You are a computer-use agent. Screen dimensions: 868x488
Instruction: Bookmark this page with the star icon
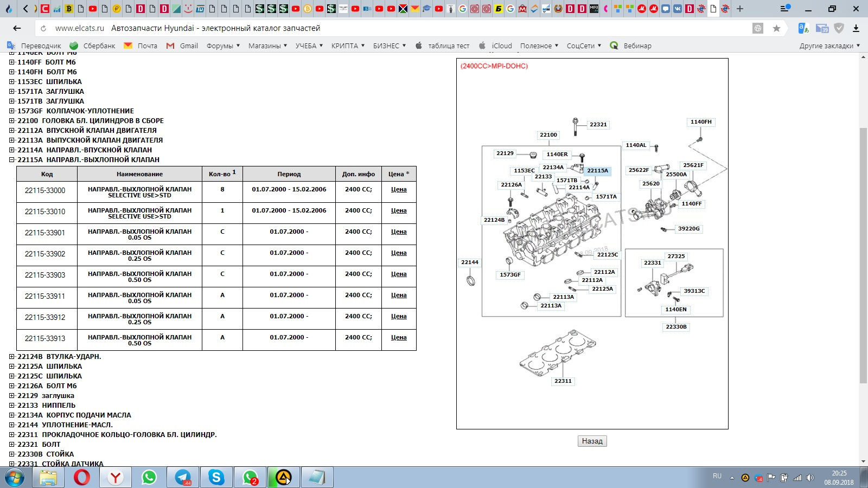776,28
